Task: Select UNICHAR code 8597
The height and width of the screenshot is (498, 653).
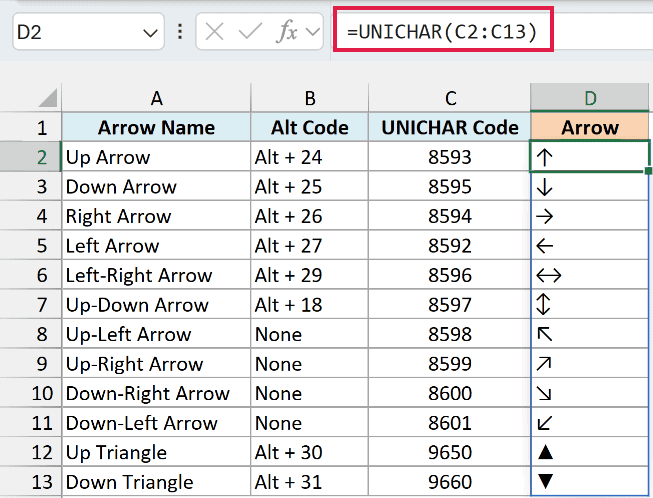Action: (449, 304)
